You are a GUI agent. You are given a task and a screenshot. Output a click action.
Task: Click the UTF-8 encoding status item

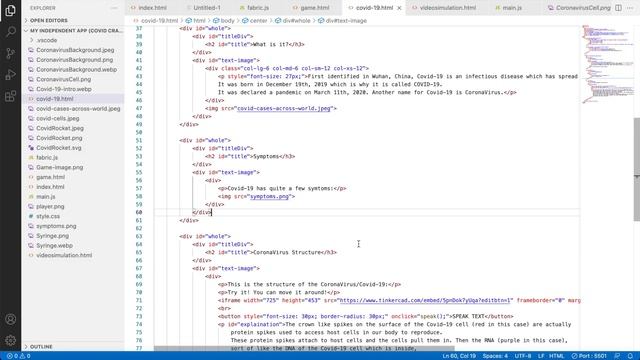(x=523, y=356)
